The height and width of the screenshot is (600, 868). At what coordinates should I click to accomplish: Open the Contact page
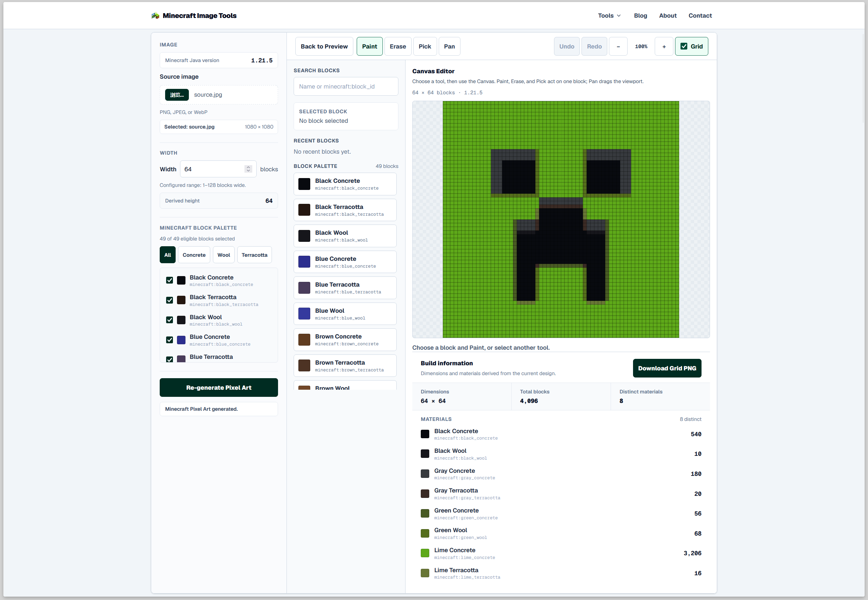[700, 15]
